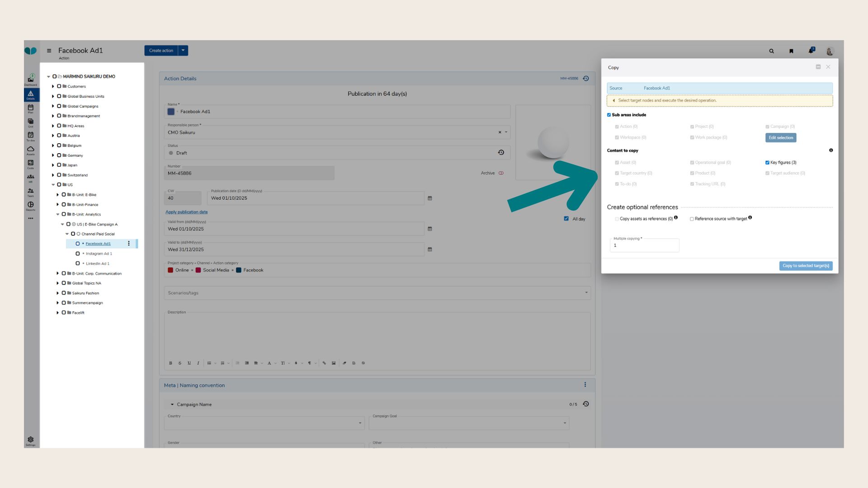Click the bookmark icon in header
Screen dimensions: 868x488
791,51
